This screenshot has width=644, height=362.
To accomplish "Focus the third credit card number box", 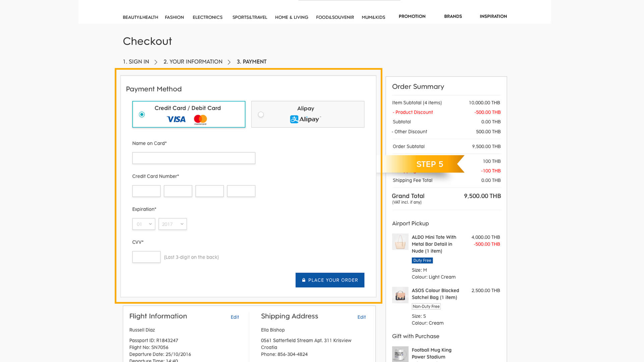I will (x=209, y=191).
